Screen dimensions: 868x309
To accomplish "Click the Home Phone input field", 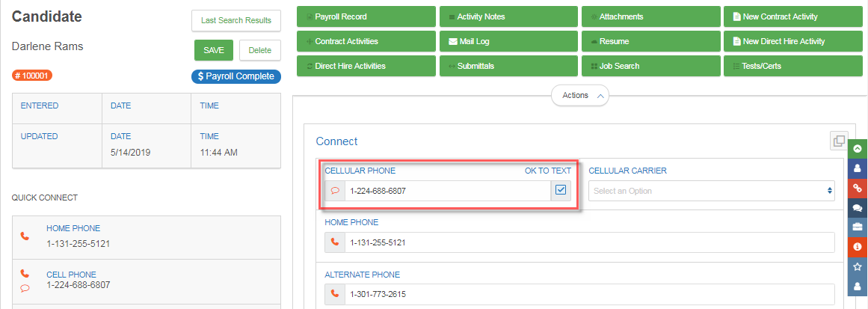I will click(x=590, y=242).
